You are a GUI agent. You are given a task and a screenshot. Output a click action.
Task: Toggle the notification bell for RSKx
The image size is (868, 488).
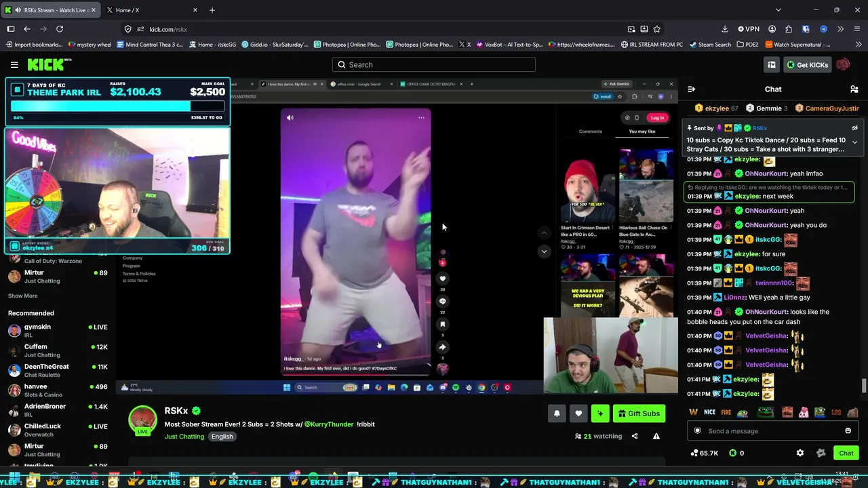[557, 413]
